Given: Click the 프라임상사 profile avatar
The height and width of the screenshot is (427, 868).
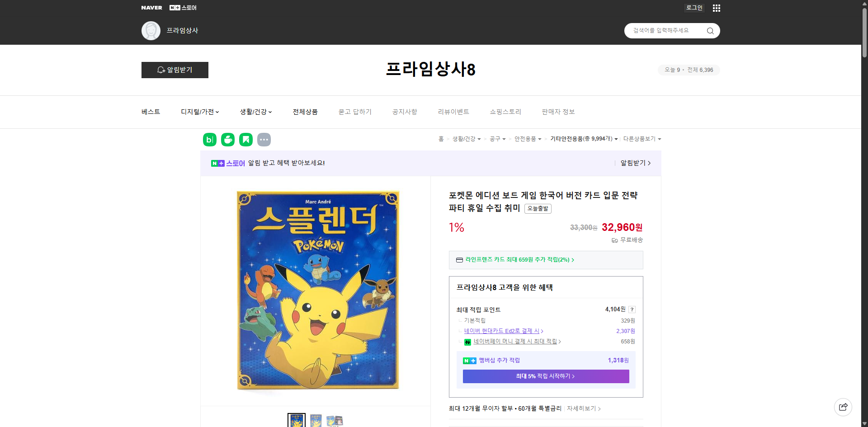Looking at the screenshot, I should 151,30.
